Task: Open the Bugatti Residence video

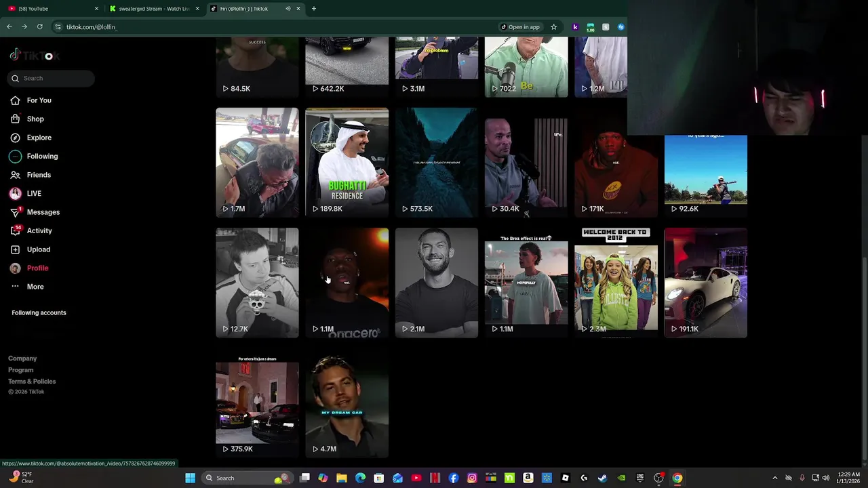Action: [347, 163]
